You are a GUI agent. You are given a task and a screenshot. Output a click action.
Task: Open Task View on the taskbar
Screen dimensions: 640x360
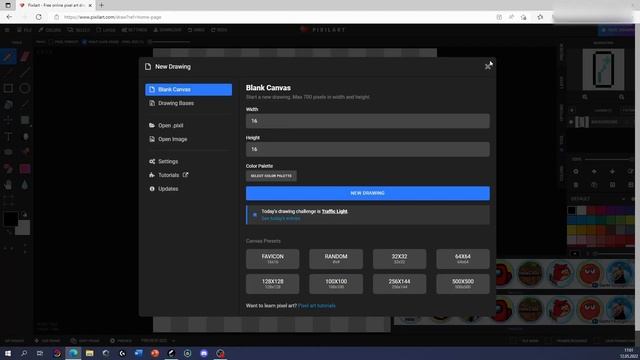[40, 353]
